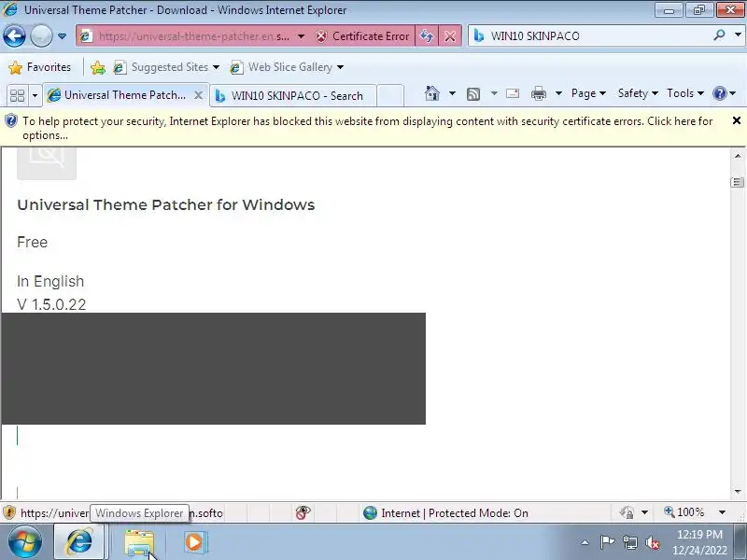747x560 pixels.
Task: Open Suggested Sites dropdown
Action: [x=166, y=67]
